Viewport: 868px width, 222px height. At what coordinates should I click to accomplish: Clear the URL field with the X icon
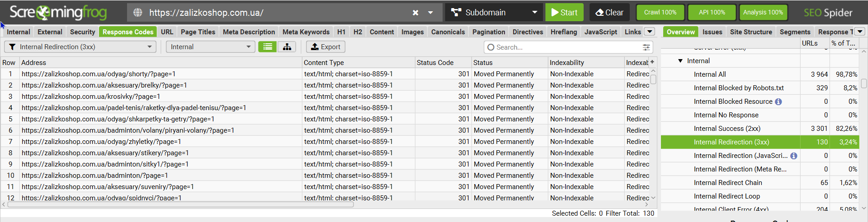(415, 13)
